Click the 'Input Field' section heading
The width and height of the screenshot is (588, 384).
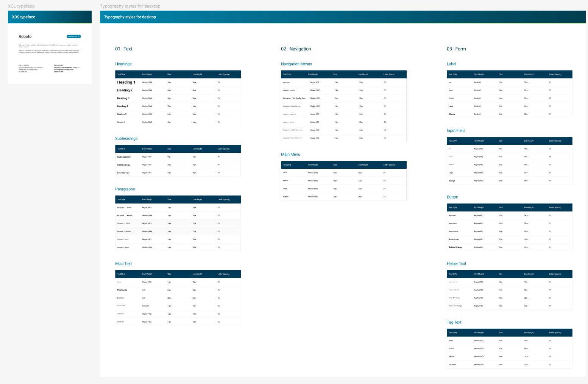(455, 131)
